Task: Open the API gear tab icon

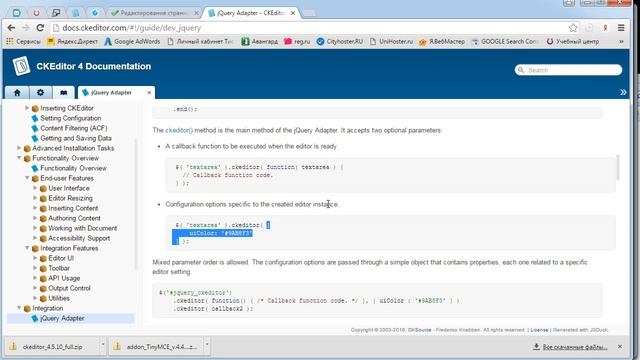Action: pos(40,93)
